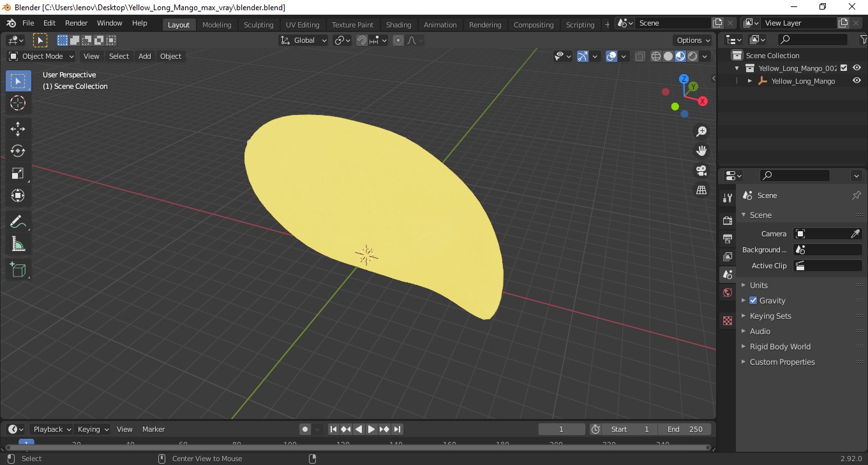Choose the Move tool
868x465 pixels.
pyautogui.click(x=18, y=129)
